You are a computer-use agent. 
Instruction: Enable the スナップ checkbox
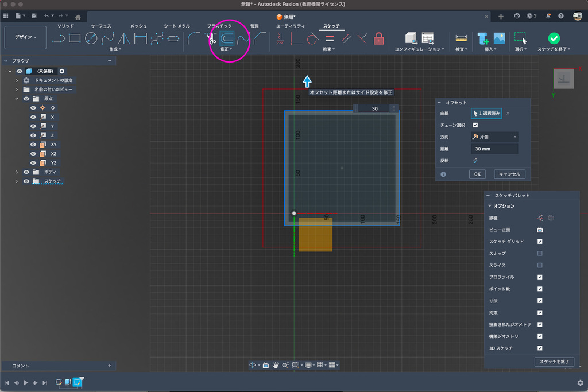tap(540, 253)
